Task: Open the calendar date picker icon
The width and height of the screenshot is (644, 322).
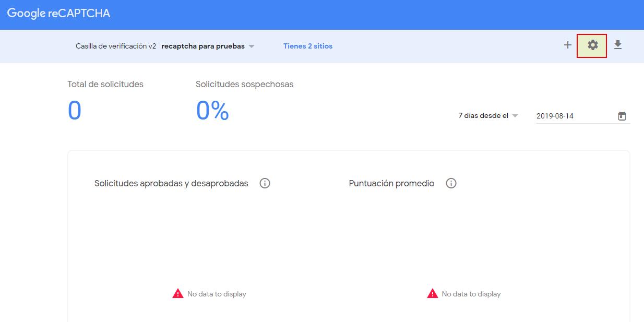Action: 622,116
